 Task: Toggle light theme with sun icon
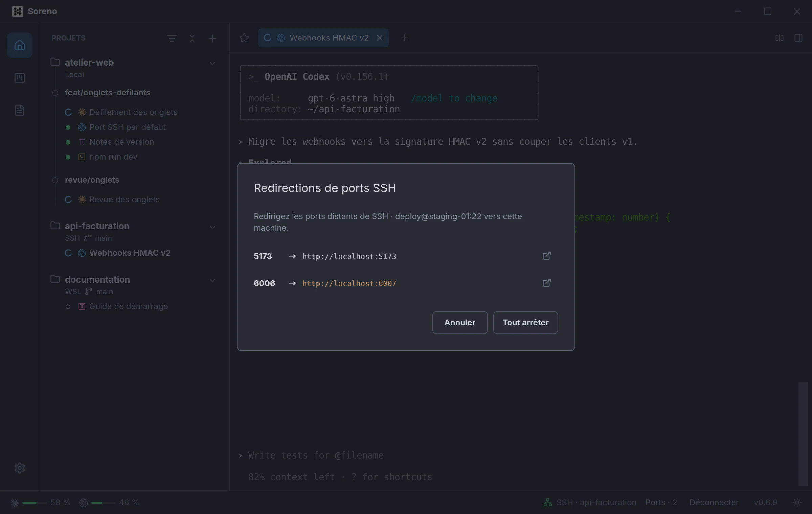[797, 503]
